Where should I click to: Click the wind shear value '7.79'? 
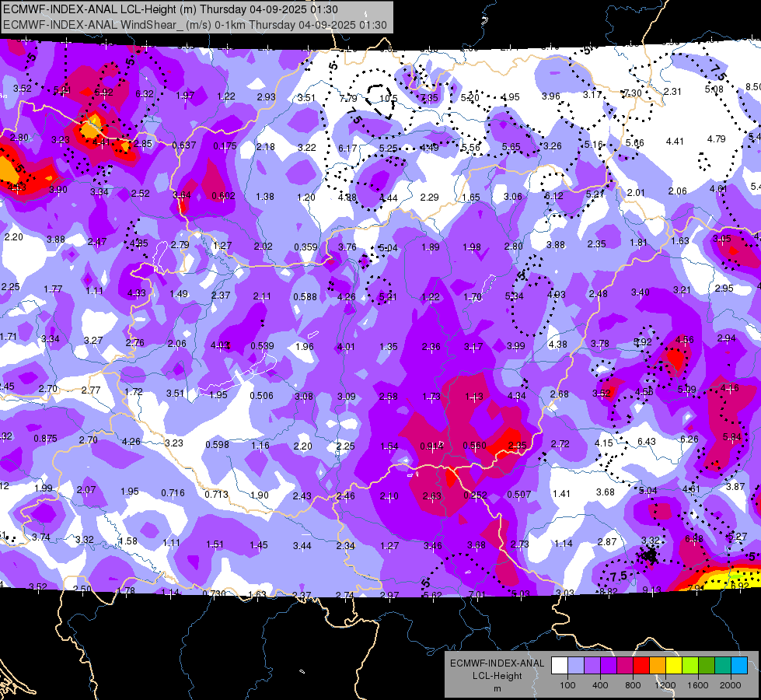click(x=348, y=99)
